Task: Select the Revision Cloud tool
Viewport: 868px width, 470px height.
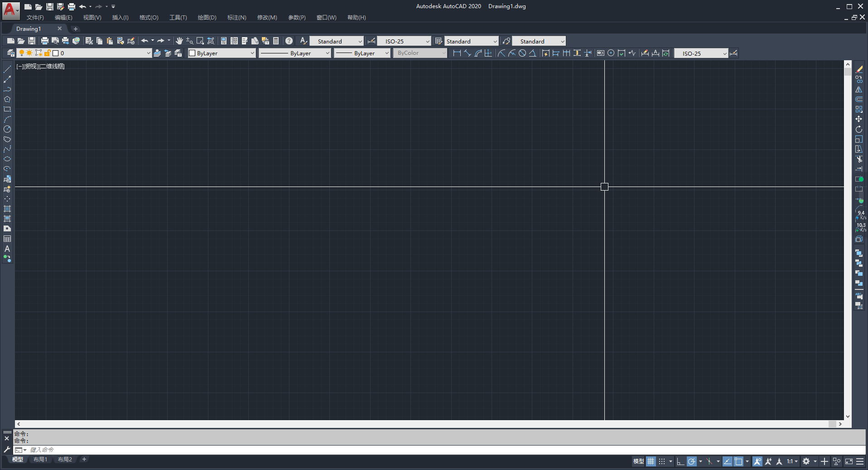Action: click(x=7, y=139)
